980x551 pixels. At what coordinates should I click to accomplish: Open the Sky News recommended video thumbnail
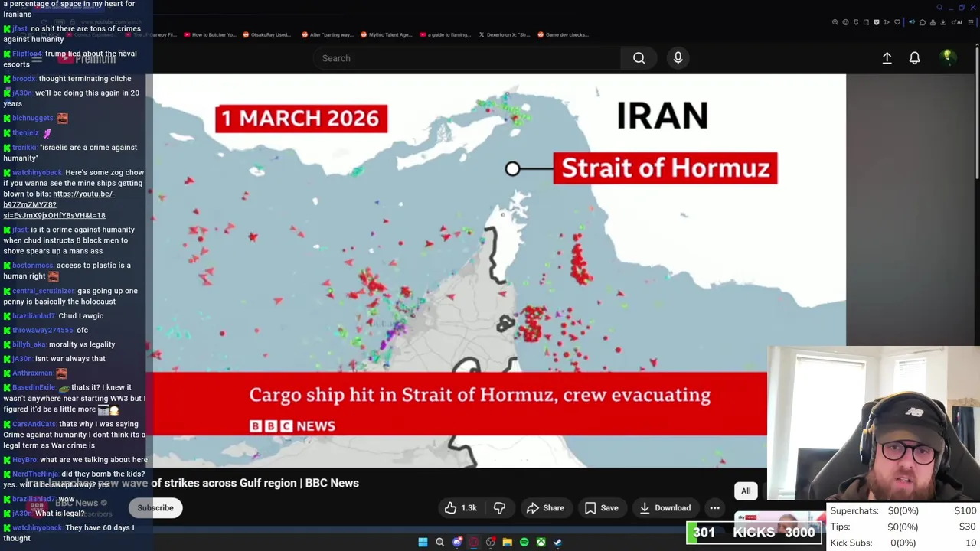[x=781, y=520]
